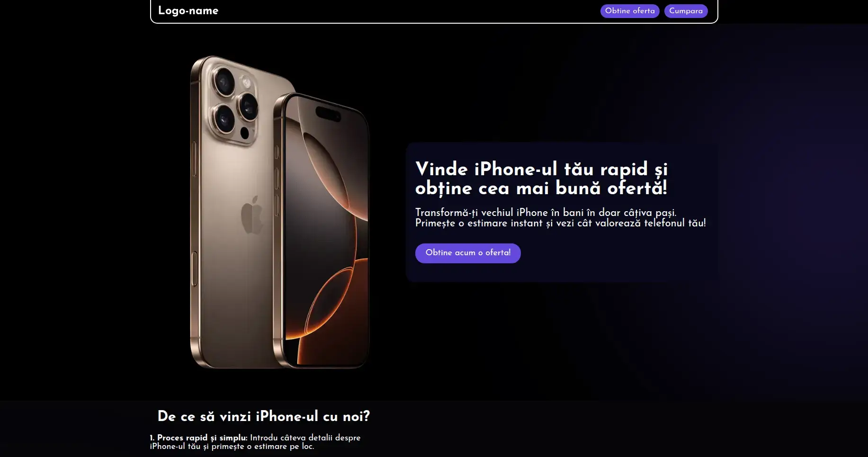Click empty header bar area beside Logo-name
868x457 pixels.
pos(407,11)
